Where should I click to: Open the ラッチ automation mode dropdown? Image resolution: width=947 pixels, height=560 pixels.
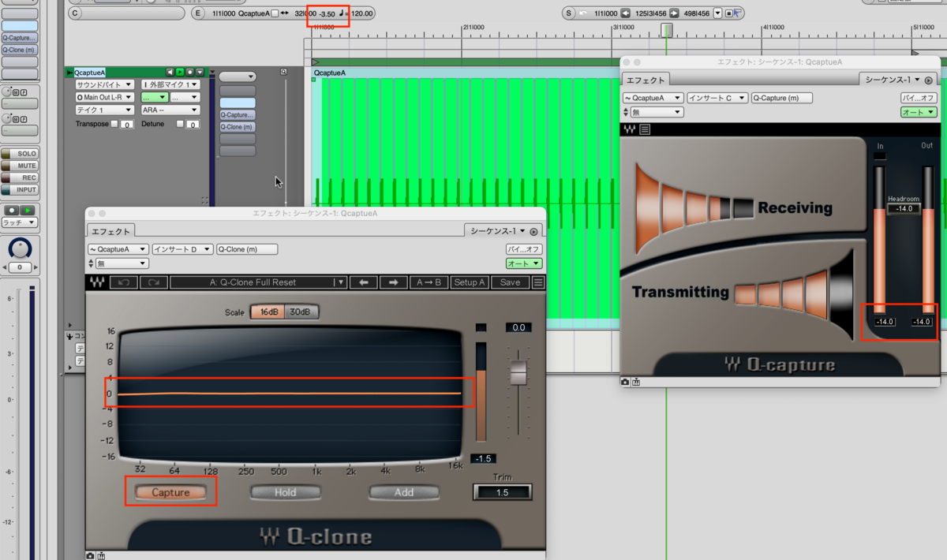coord(20,223)
